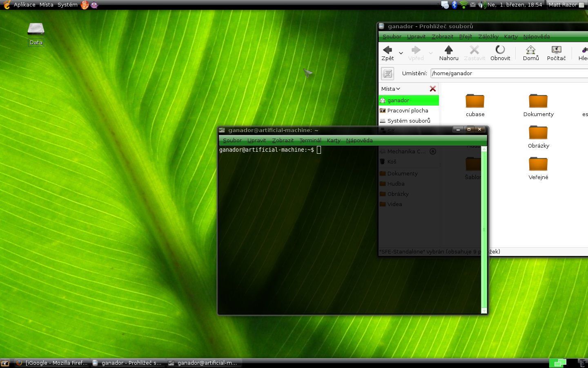
Task: Open Přejít menu in file browser
Action: (465, 36)
